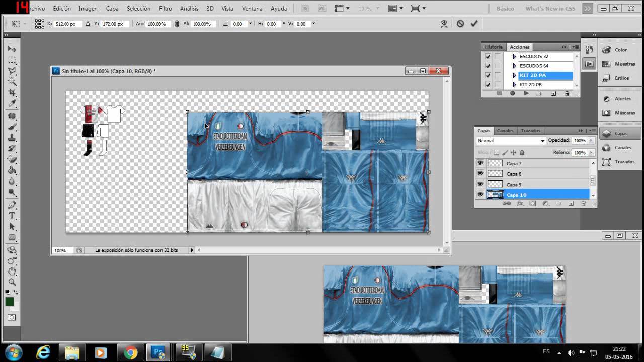Select the Paint Bucket tool
This screenshot has width=644, height=362.
(12, 171)
